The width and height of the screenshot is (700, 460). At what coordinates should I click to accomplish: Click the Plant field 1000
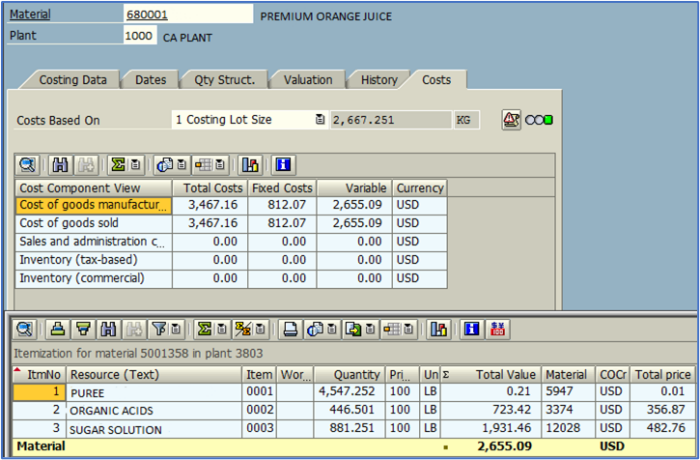[x=140, y=35]
